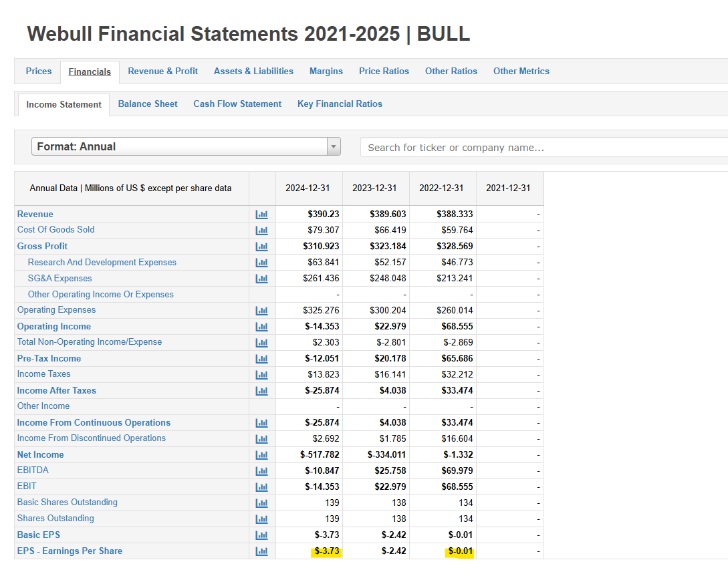Image resolution: width=728 pixels, height=574 pixels.
Task: Open chart icon for Basic Shares Outstanding
Action: click(x=262, y=503)
